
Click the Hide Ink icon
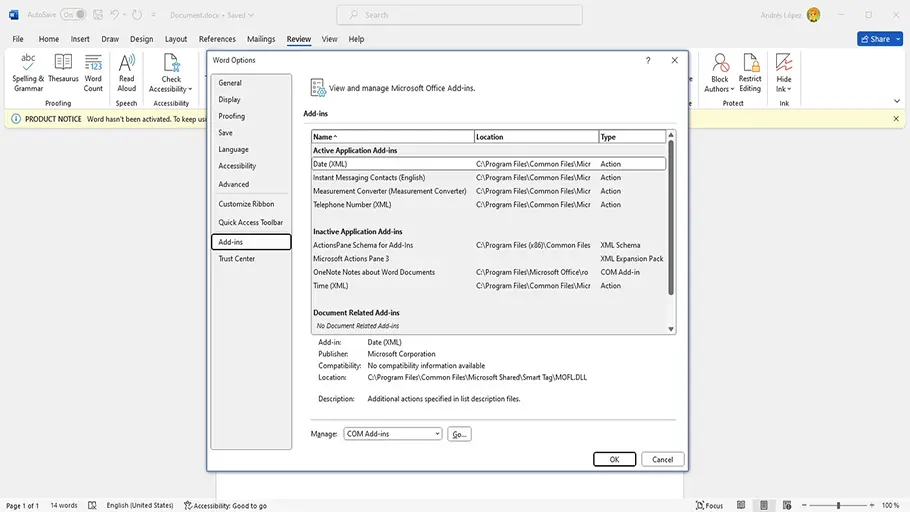coord(784,68)
